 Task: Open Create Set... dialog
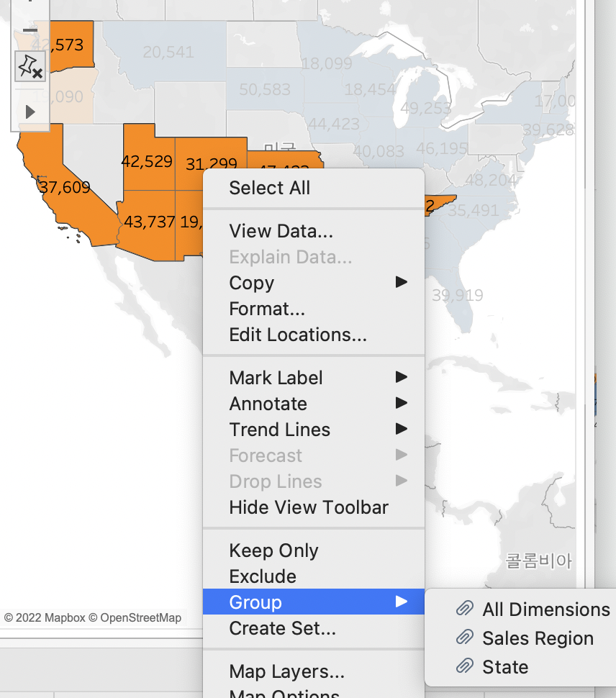[x=283, y=628]
